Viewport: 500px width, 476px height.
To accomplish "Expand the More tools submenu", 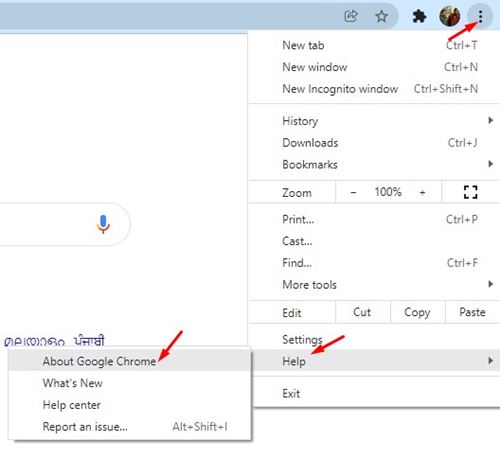I will pos(374,285).
